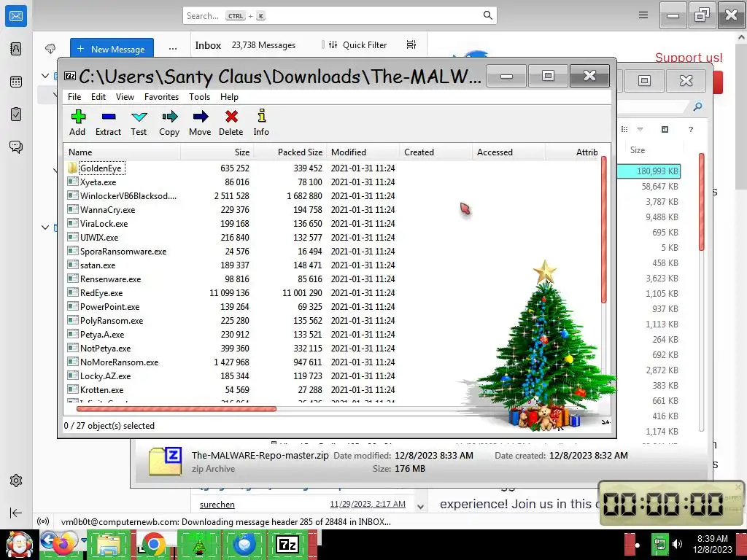Viewport: 747px width, 560px height.
Task: Collapse the top folder tree chevron
Action: pos(45,75)
